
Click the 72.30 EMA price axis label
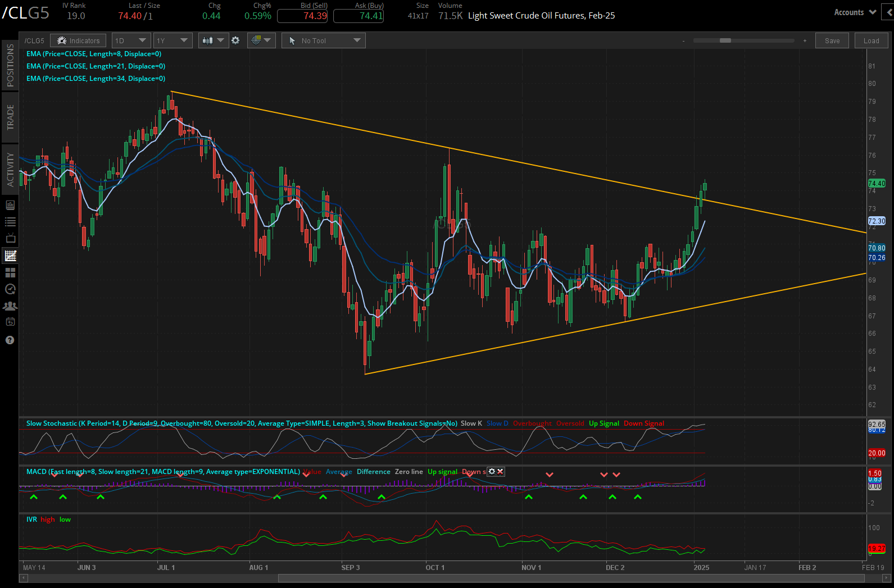(x=877, y=221)
